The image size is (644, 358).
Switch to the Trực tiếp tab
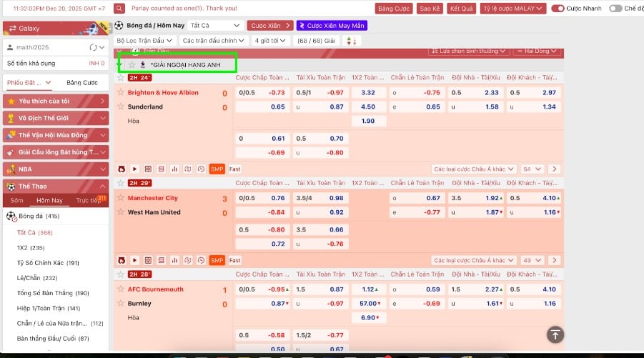coord(89,200)
